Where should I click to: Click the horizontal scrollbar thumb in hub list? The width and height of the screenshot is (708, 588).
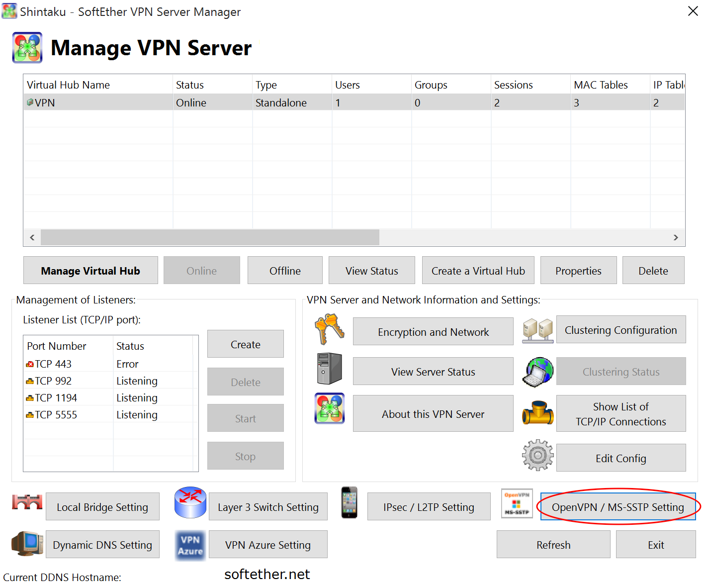coord(210,237)
